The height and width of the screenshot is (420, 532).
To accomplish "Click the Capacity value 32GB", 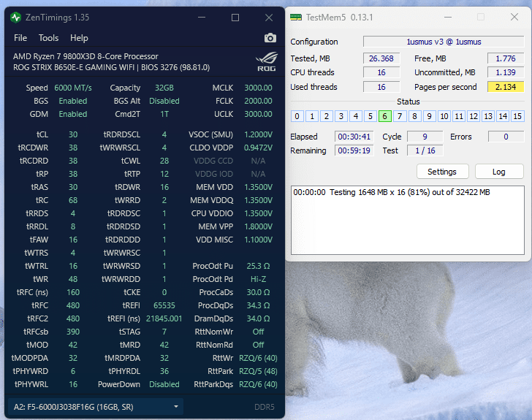I will [x=164, y=88].
